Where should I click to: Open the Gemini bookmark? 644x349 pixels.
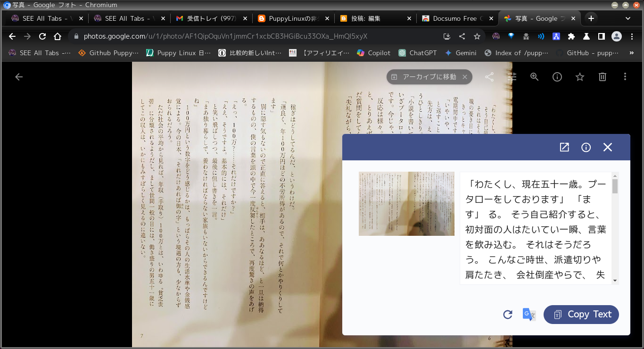pos(461,53)
